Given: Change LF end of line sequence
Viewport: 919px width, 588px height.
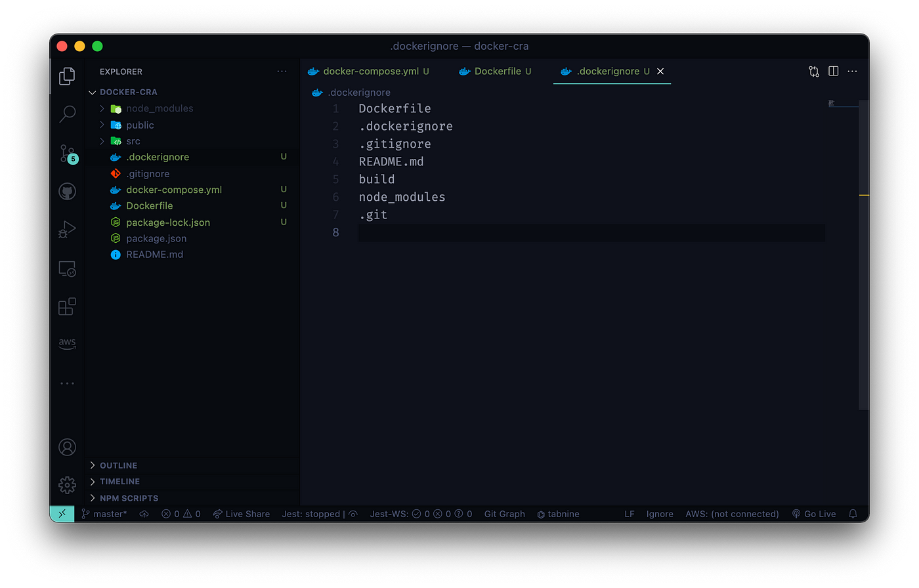Looking at the screenshot, I should (x=630, y=514).
